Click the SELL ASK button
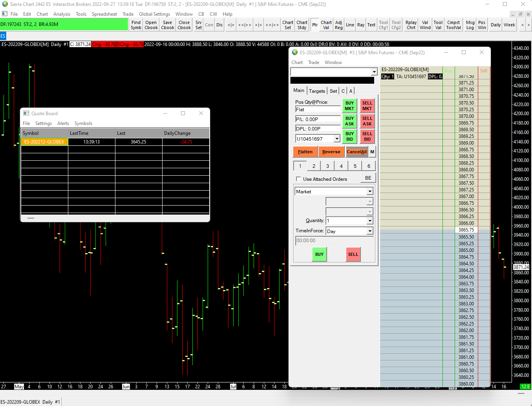 tap(367, 121)
